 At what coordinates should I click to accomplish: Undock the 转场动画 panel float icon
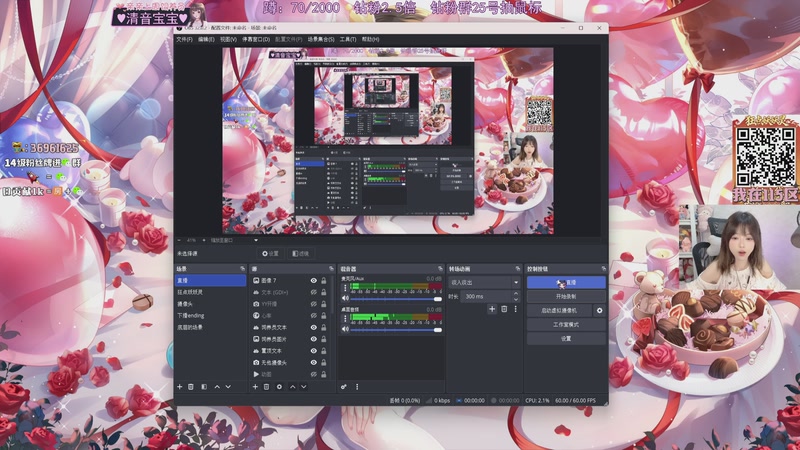tap(517, 268)
